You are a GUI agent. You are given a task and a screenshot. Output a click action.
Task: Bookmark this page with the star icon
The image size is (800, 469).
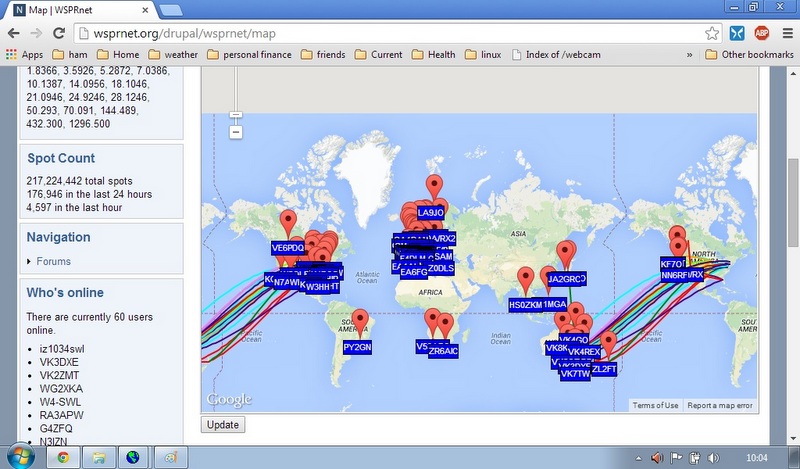tap(712, 32)
